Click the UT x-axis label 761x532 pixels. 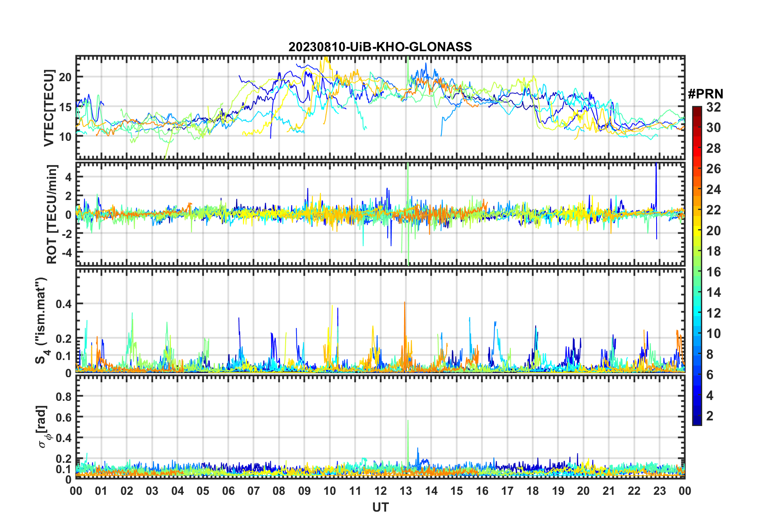(x=380, y=508)
